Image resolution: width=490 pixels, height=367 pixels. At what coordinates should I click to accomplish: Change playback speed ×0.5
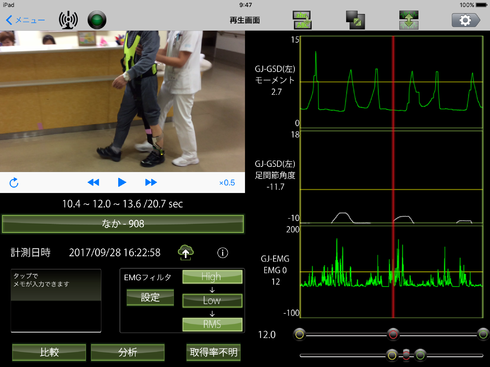(227, 183)
